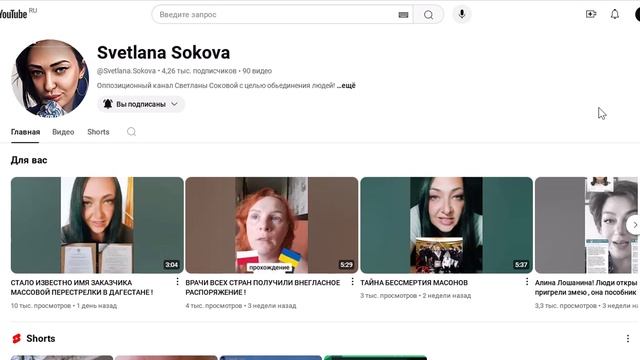The image size is (640, 360).
Task: Open thumbnail of the 3:04 video
Action: [97, 225]
